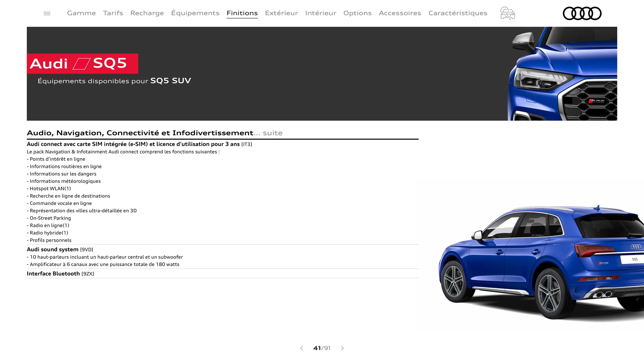Screen dimensions: 644x362
Task: Open the Gamme tab
Action: pyautogui.click(x=82, y=13)
